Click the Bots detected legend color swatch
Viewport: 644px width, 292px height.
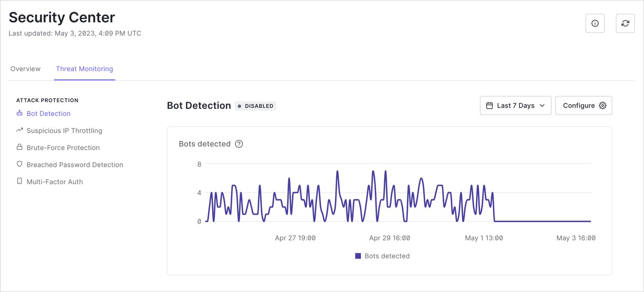(x=358, y=256)
